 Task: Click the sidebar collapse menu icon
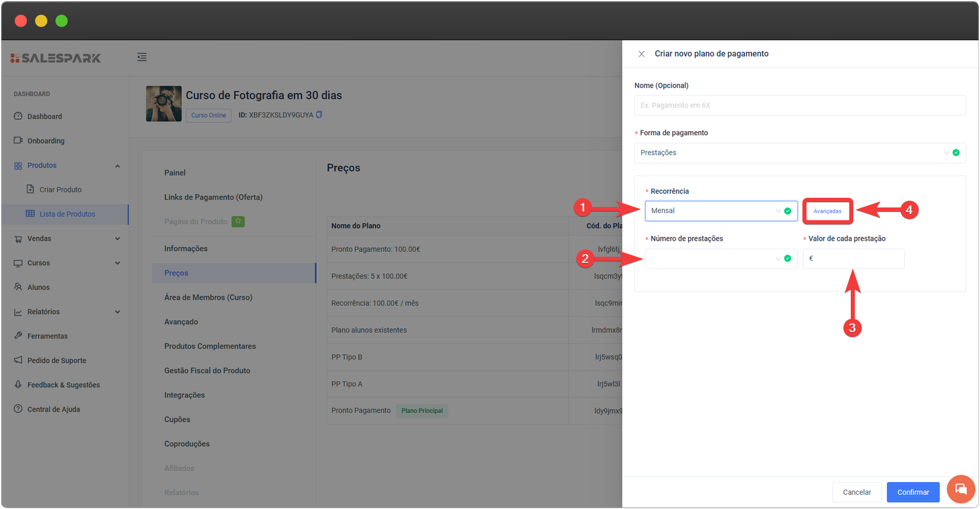141,57
